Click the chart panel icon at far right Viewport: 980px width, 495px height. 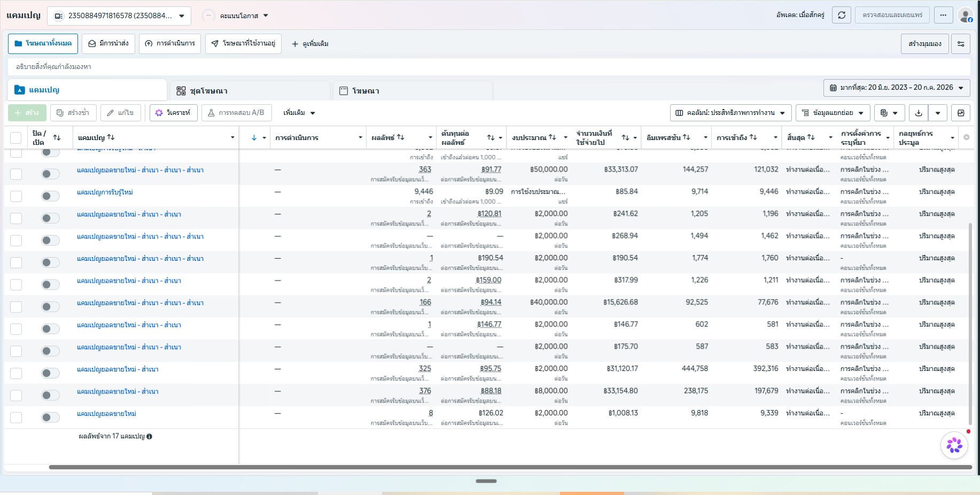[x=961, y=113]
